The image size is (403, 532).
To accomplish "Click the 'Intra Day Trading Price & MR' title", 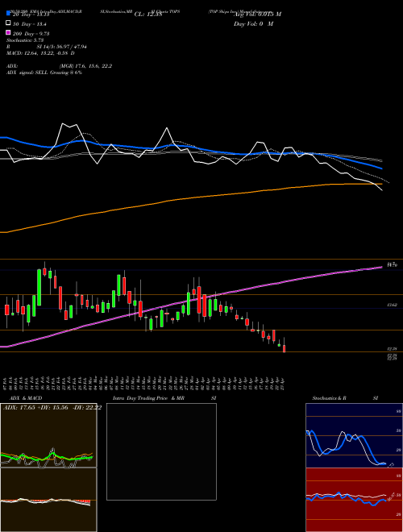I will [x=148, y=398].
